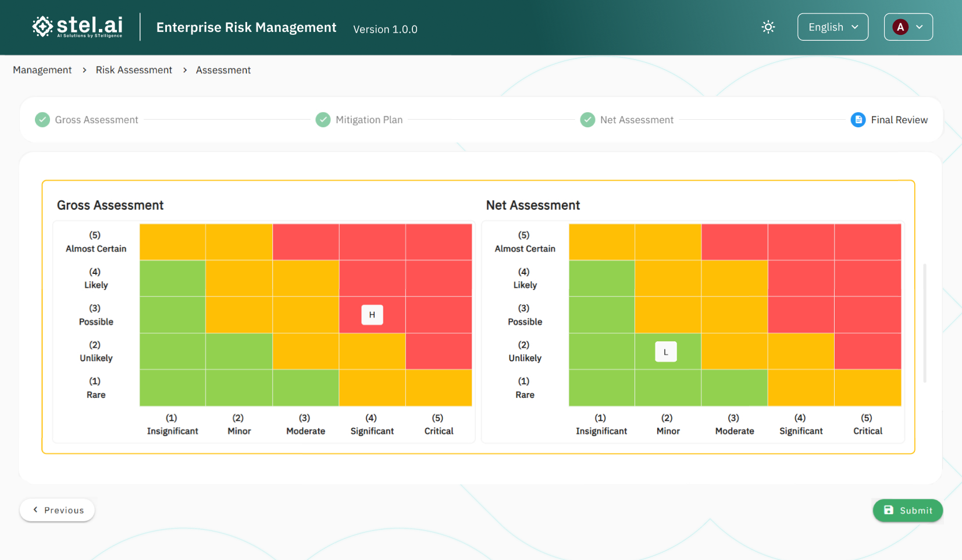The width and height of the screenshot is (962, 560).
Task: Click the Final Review document icon
Action: (x=858, y=120)
